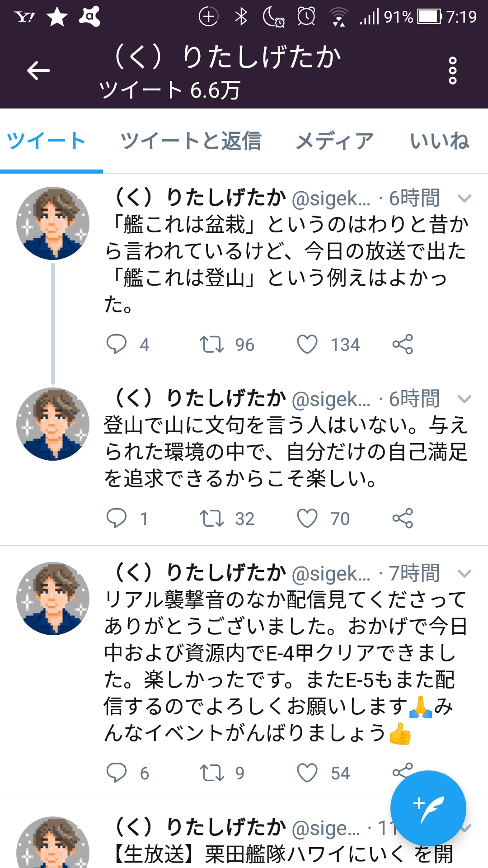Reply to the 艦これは盆栽 tweet
Viewport: 488px width, 868px height.
click(117, 344)
